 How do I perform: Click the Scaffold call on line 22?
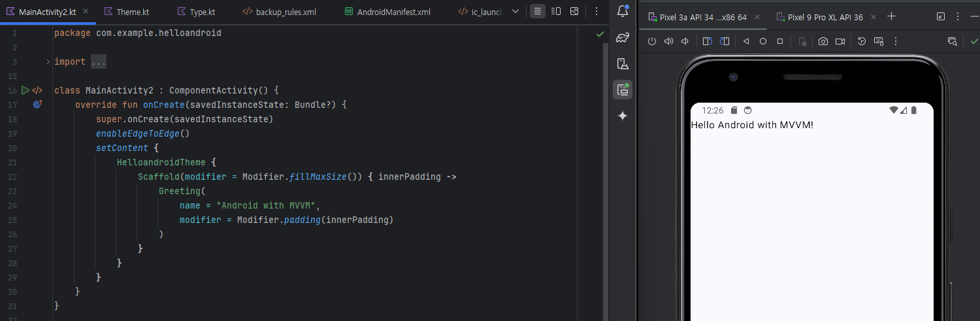159,177
